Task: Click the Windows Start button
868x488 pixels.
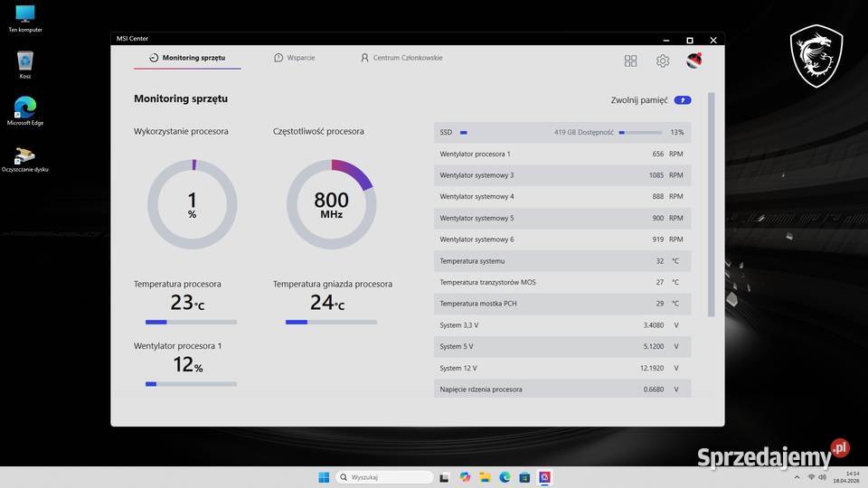Action: tap(324, 477)
